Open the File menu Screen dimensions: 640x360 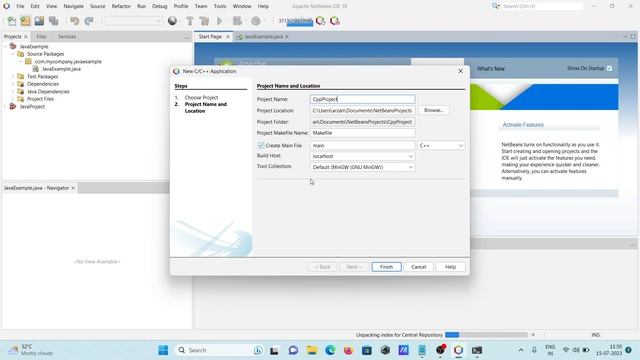tap(20, 6)
